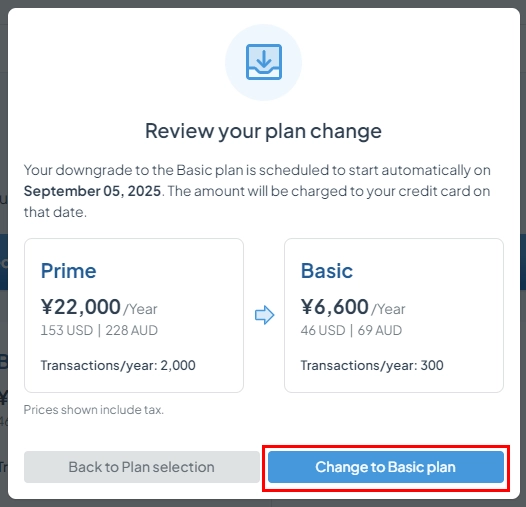Click the /Year label beside ¥22,000
Viewport: 526px width, 507px height.
[x=140, y=309]
